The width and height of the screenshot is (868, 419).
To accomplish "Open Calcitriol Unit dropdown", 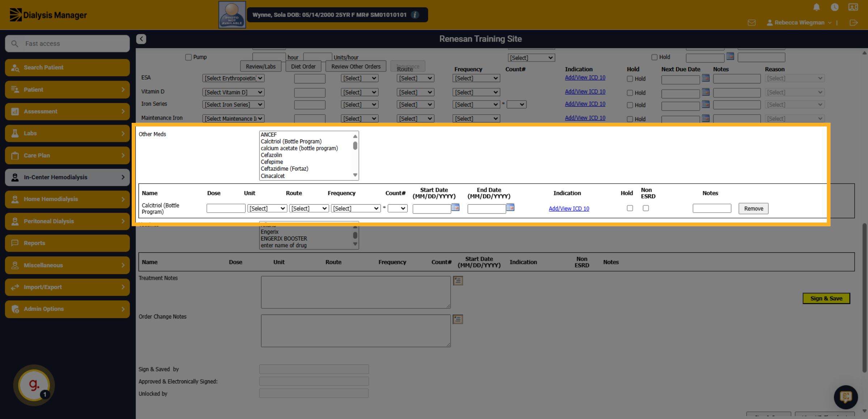I will click(267, 209).
